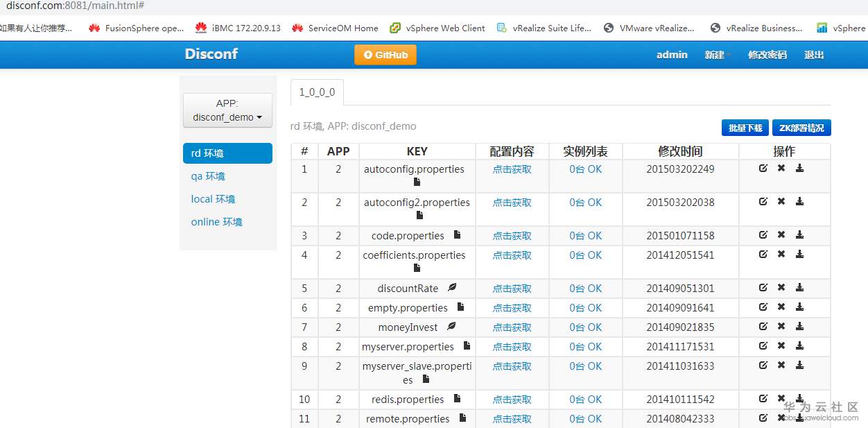Download myserver.properties config
The width and height of the screenshot is (868, 428).
(799, 345)
